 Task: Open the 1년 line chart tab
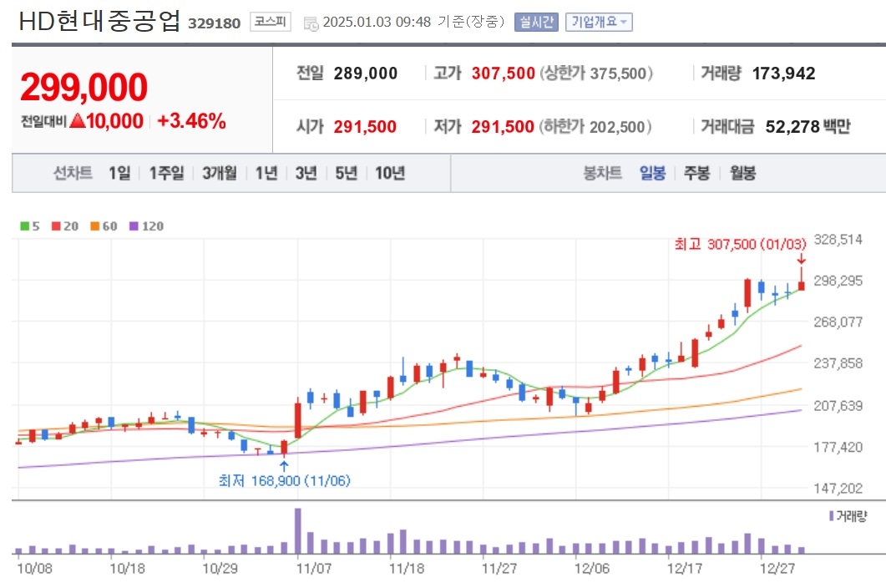(266, 173)
